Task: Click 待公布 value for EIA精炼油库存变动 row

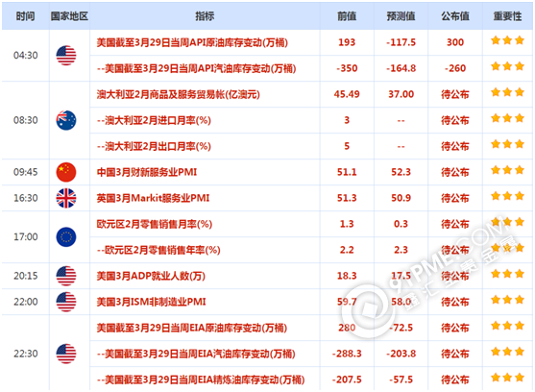Action: (455, 380)
